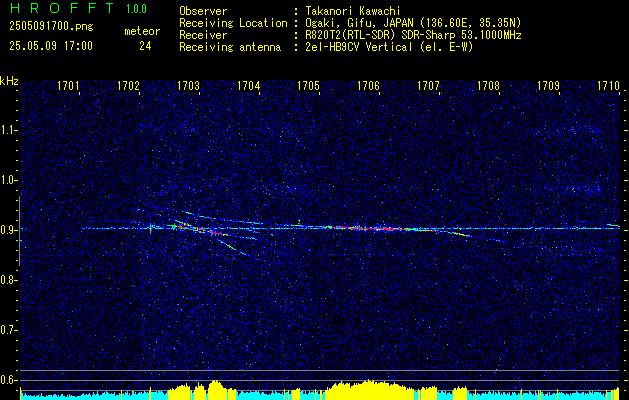This screenshot has width=629, height=400.
Task: Click the 1701 time axis marker
Action: coord(68,86)
